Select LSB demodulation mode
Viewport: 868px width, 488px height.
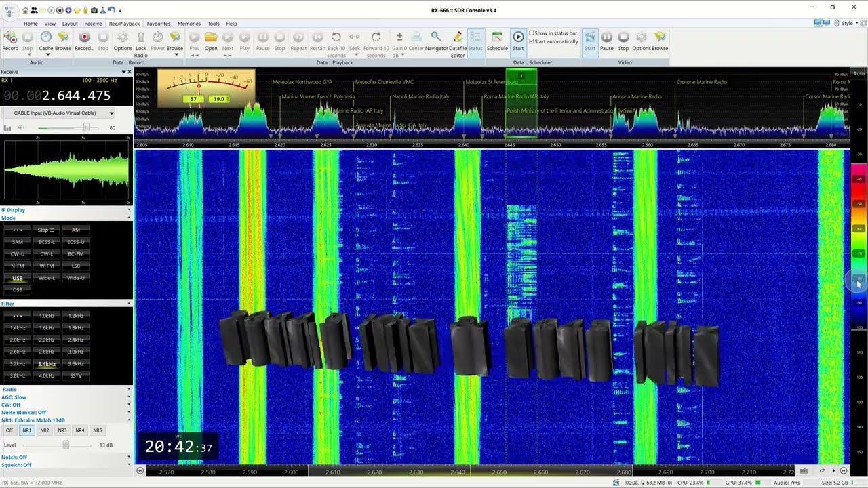pyautogui.click(x=76, y=266)
